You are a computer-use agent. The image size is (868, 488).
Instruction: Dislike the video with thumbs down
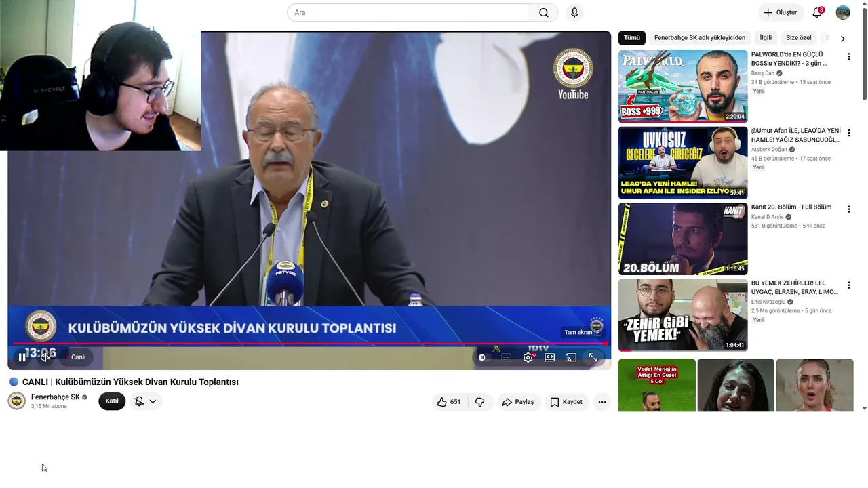tap(480, 402)
